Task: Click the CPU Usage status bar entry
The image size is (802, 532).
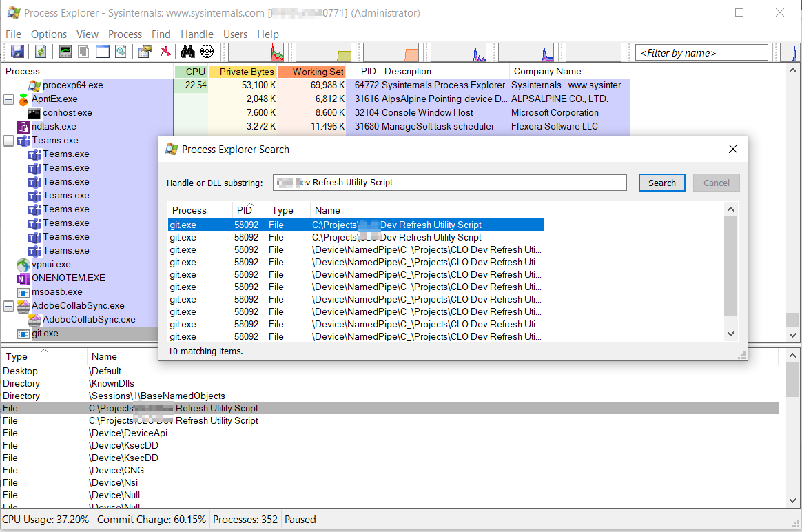Action: 45,520
